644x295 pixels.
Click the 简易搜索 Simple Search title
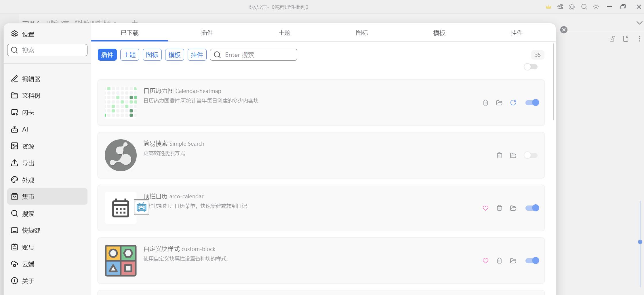174,144
